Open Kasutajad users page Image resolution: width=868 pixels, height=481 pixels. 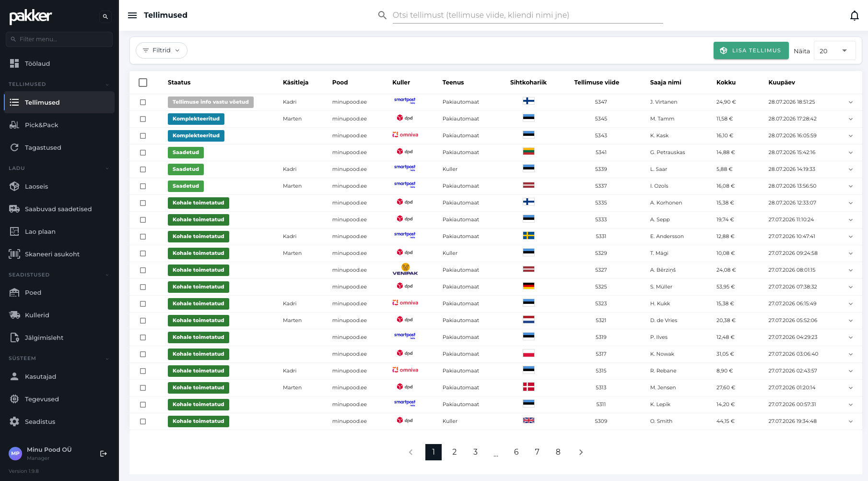[59, 376]
